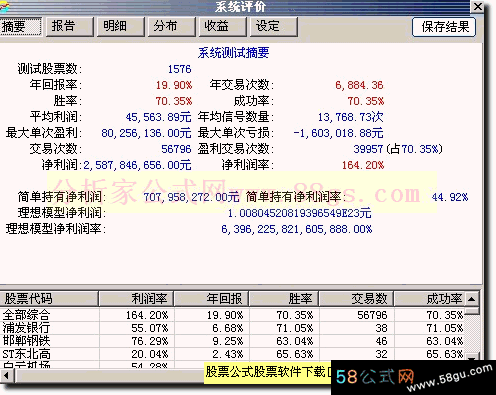Viewport: 496px width, 395px height.
Task: Click the 年回报 column header
Action: click(x=211, y=299)
